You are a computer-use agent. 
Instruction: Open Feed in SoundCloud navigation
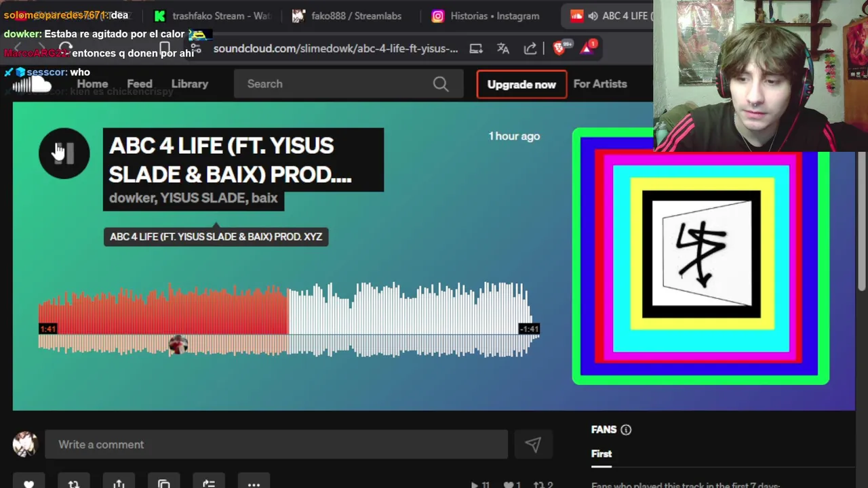pyautogui.click(x=140, y=84)
